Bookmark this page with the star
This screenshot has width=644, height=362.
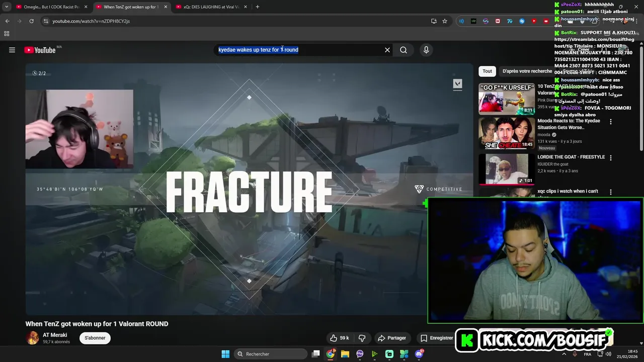pos(445,21)
